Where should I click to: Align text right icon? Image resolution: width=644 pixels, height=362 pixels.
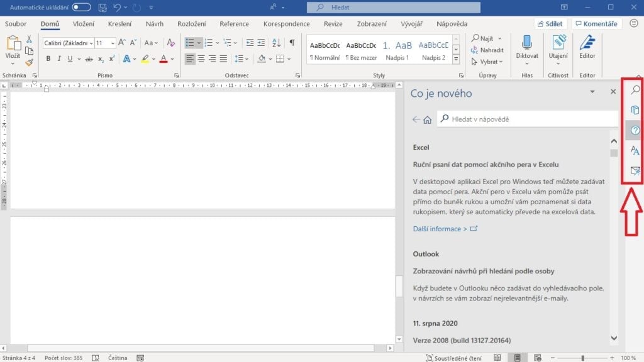213,59
